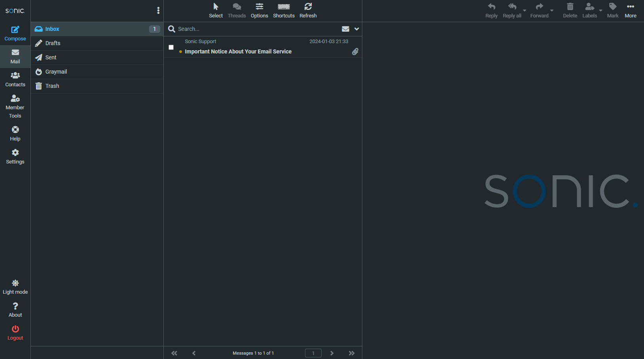Click the attachment paperclip icon
Viewport: 644px width, 359px height.
pos(355,51)
